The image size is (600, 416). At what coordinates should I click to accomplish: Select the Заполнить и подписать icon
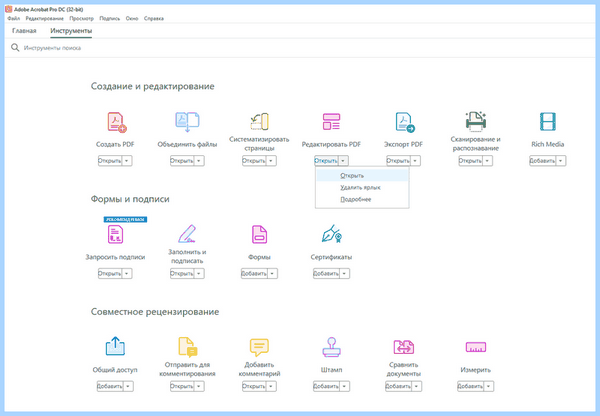187,234
